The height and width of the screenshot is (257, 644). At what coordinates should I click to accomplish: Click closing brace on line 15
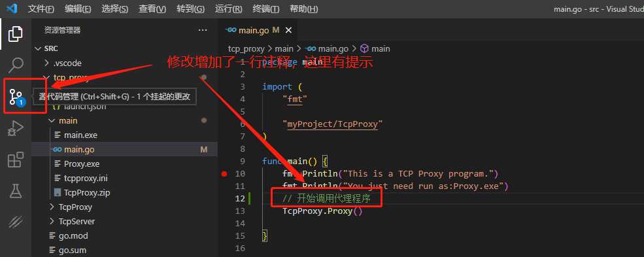[265, 236]
